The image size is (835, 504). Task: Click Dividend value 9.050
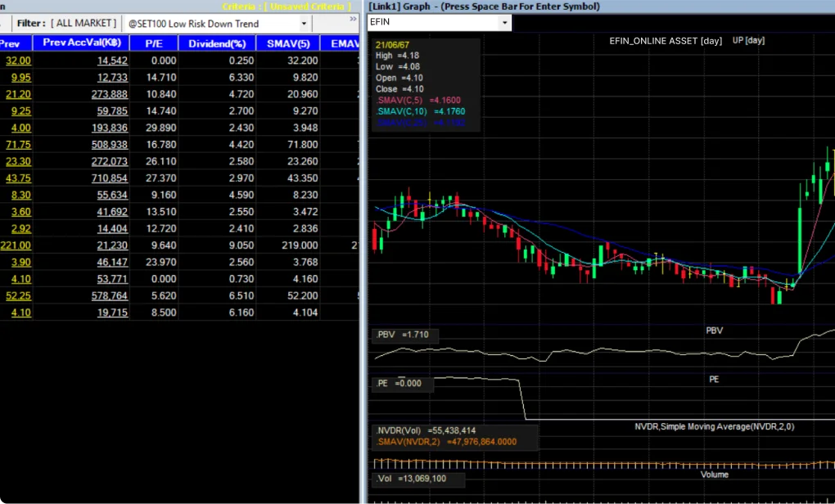point(241,245)
